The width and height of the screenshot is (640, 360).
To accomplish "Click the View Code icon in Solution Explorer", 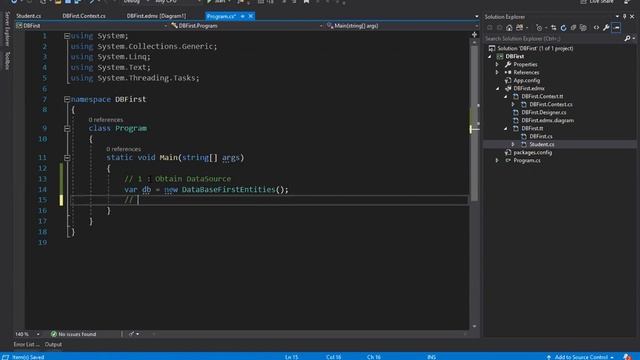I will 596,28.
